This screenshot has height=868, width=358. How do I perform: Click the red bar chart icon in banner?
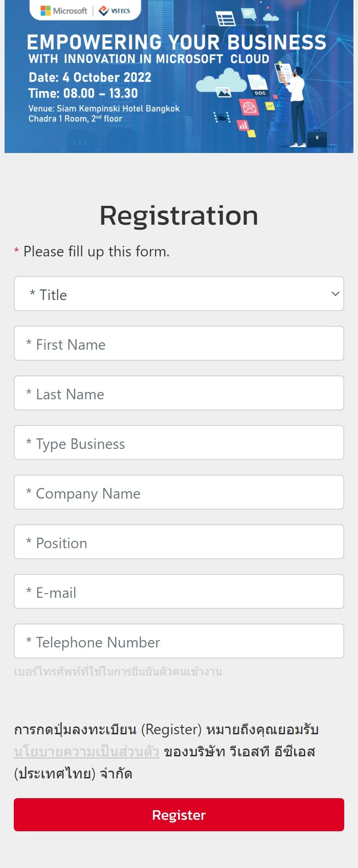243,125
